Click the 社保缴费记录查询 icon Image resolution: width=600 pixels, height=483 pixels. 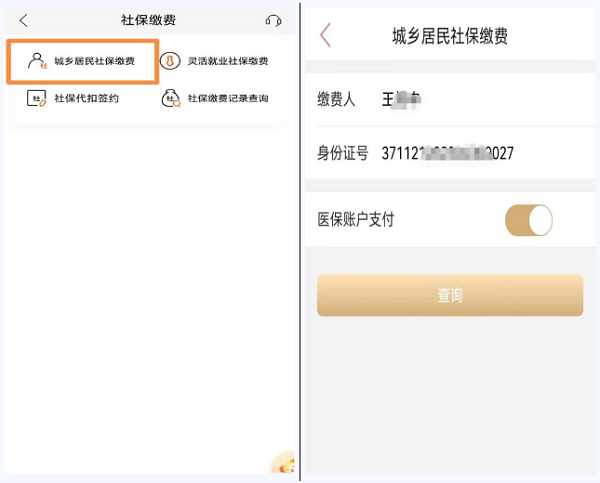coord(170,98)
